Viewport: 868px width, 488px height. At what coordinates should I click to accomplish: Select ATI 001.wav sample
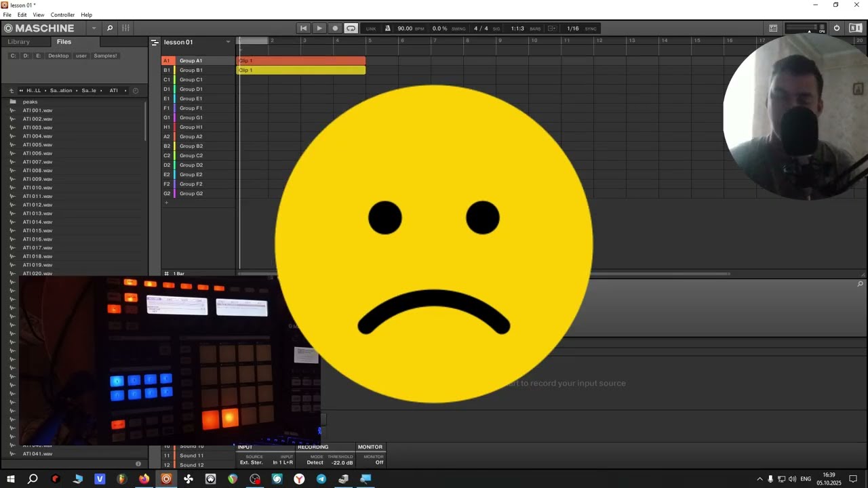tap(37, 110)
